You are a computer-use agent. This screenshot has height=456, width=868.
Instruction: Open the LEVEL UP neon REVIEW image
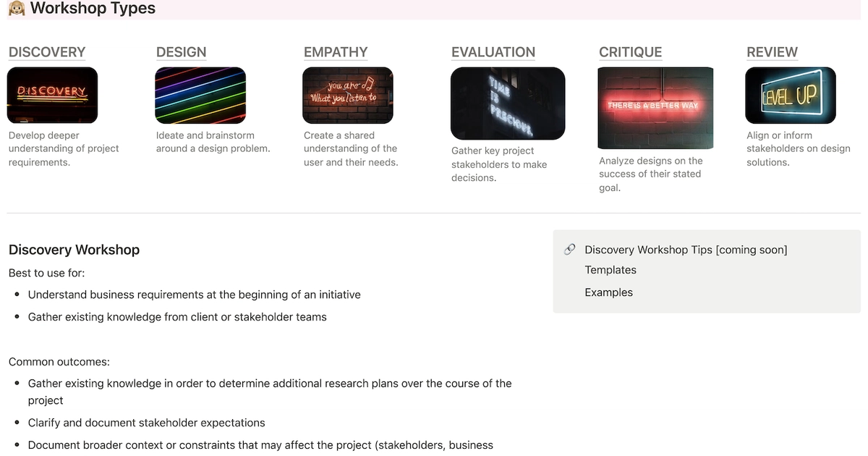(791, 95)
